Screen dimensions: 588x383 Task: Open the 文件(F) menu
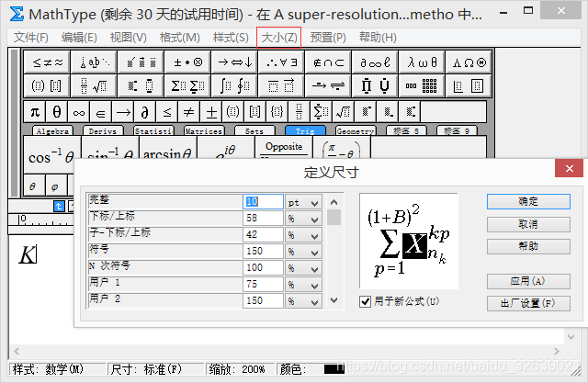[x=31, y=38]
